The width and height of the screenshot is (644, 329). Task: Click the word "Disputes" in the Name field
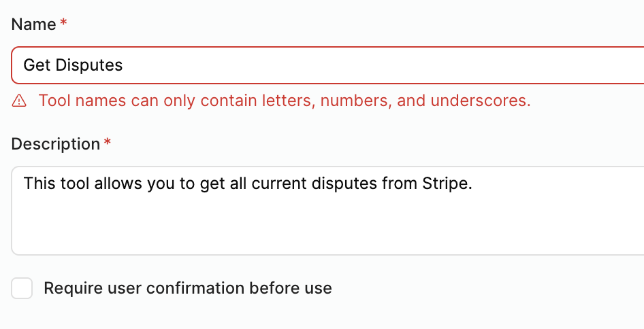(89, 65)
